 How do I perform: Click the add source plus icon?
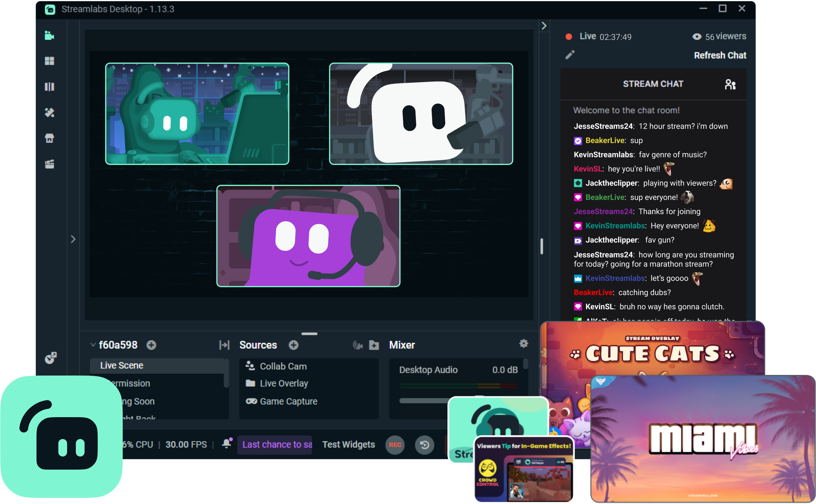293,345
